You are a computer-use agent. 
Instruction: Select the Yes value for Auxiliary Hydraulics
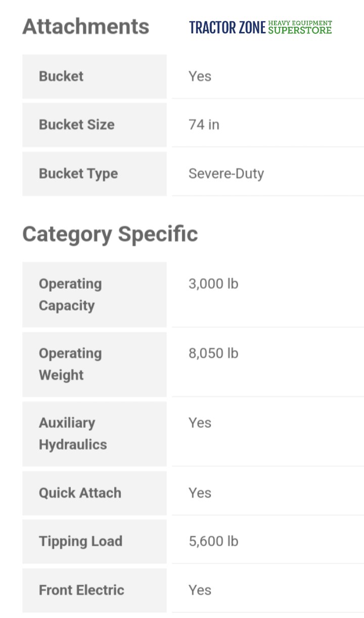pyautogui.click(x=200, y=423)
